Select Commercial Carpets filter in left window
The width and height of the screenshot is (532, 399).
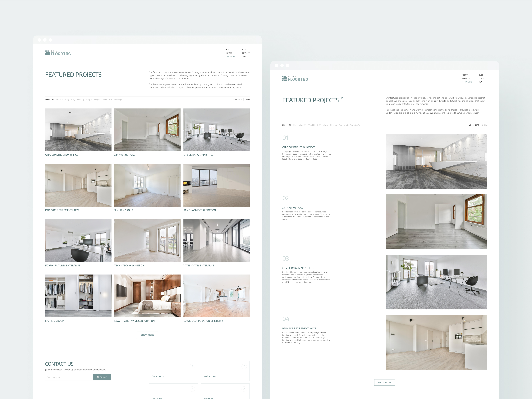coord(112,100)
